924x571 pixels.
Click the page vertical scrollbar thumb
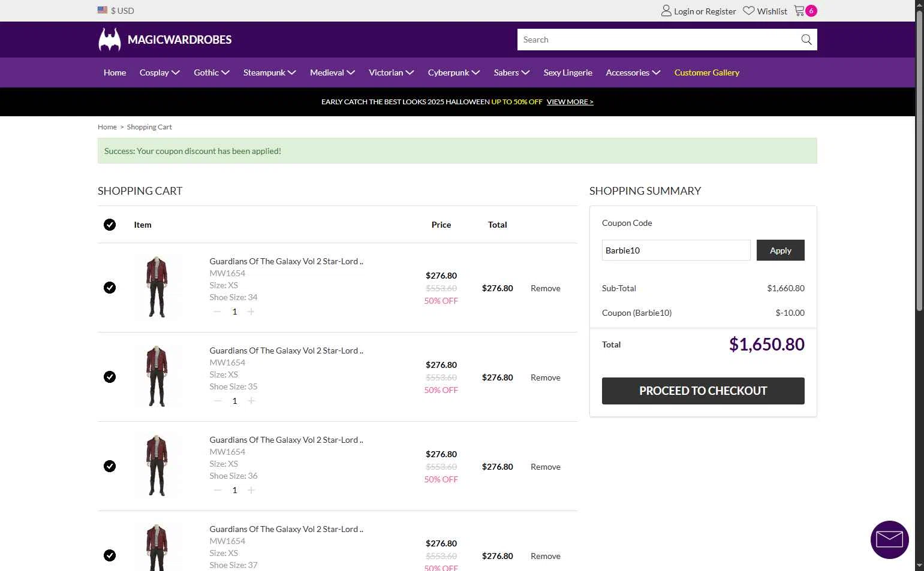click(919, 161)
